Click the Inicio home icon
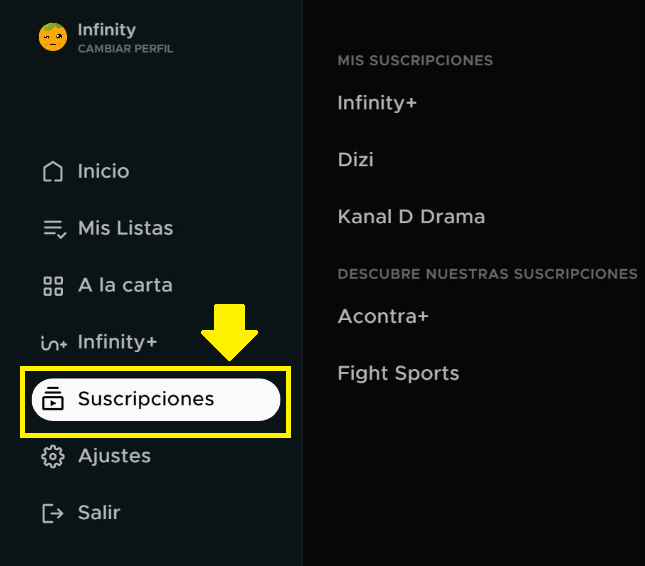The height and width of the screenshot is (566, 645). (53, 171)
